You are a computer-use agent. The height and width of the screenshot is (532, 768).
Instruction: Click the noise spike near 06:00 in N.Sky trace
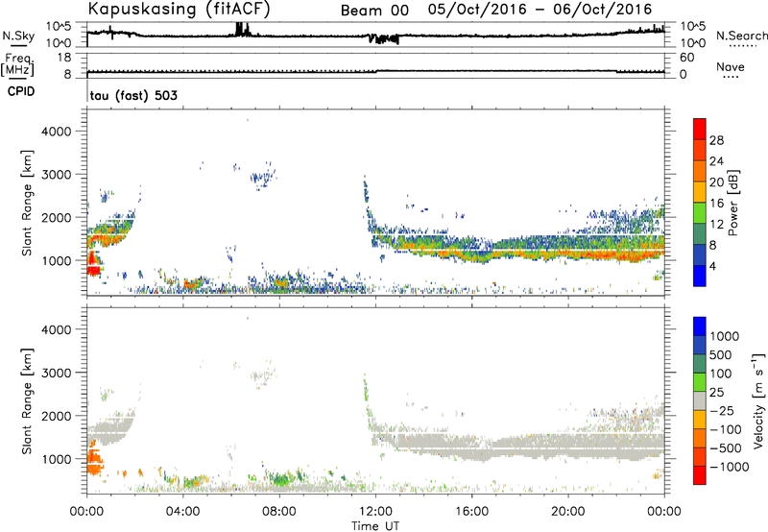(x=241, y=29)
